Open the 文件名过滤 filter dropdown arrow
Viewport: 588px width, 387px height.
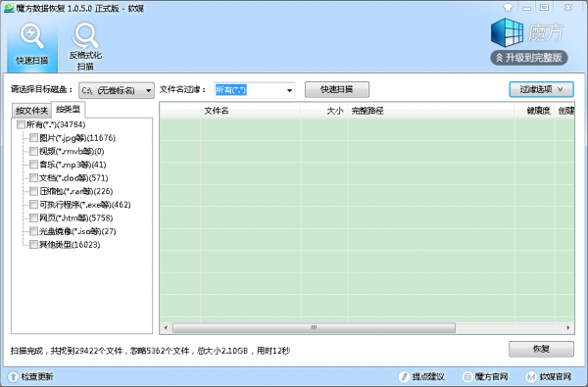coord(289,90)
